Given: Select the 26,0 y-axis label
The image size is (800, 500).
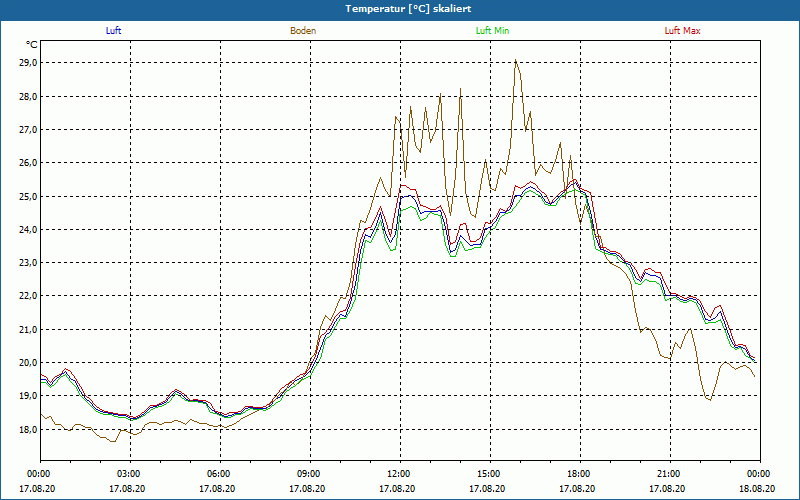Looking at the screenshot, I should [28, 163].
